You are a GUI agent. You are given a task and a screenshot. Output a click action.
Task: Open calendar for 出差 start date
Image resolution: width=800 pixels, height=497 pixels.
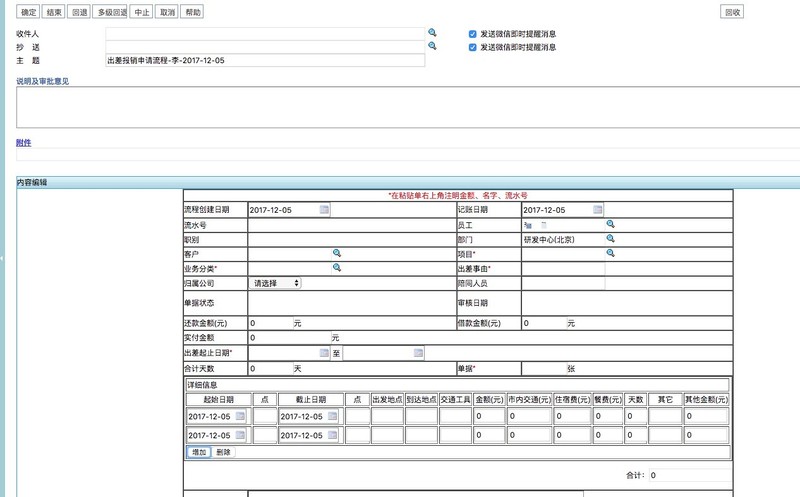324,353
